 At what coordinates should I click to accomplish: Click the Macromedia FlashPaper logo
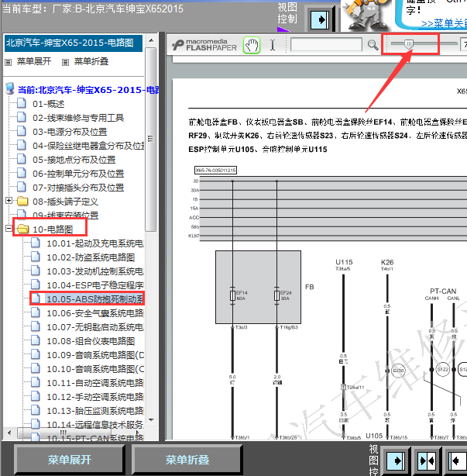point(204,45)
